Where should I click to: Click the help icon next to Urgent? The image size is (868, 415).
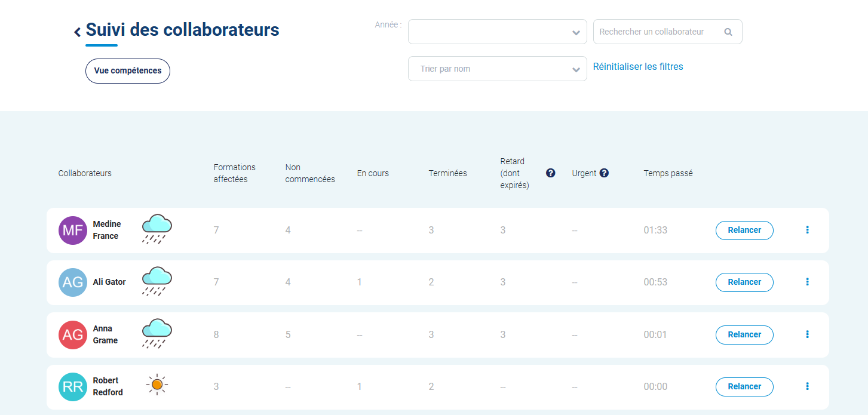(x=604, y=173)
